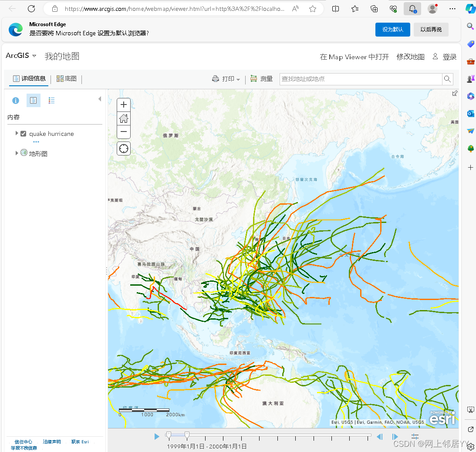Click the Edge Collections icon in the toolbar
This screenshot has height=452, width=476.
pos(374,8)
